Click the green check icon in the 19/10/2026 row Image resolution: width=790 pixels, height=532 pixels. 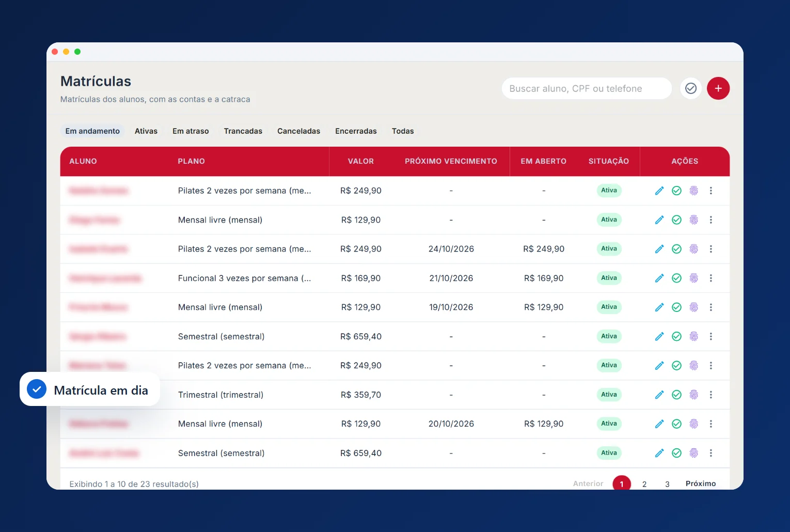[676, 307]
